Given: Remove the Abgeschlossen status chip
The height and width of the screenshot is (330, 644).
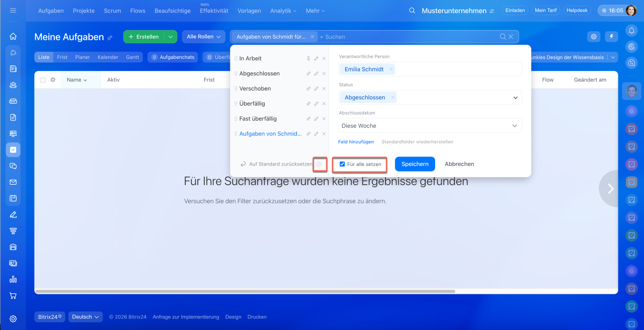Looking at the screenshot, I should click(x=393, y=98).
